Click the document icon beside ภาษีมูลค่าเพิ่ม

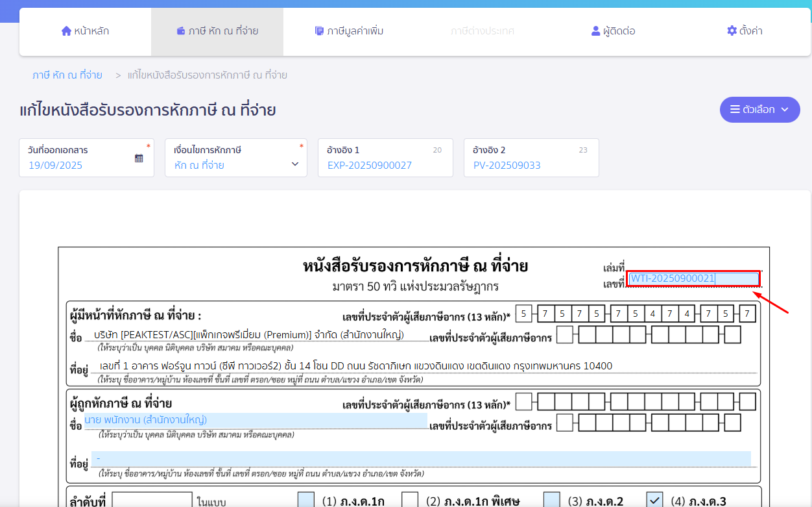pyautogui.click(x=317, y=30)
